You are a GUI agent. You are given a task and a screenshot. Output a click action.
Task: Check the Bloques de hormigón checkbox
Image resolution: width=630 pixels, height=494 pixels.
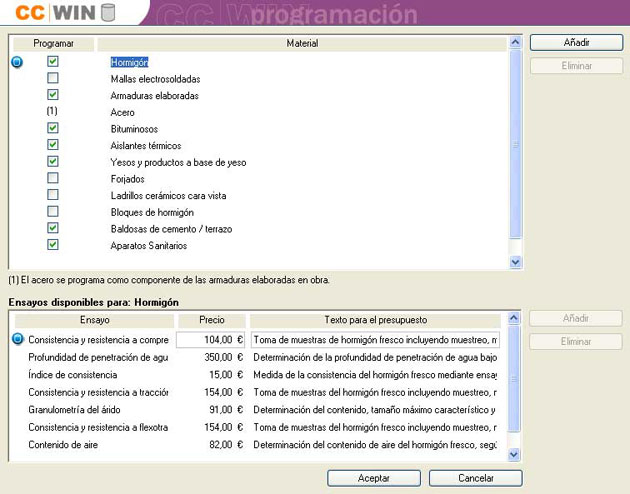[53, 212]
